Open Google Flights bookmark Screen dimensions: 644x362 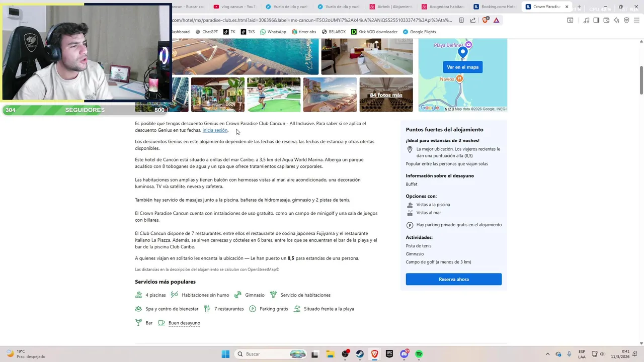(x=419, y=32)
